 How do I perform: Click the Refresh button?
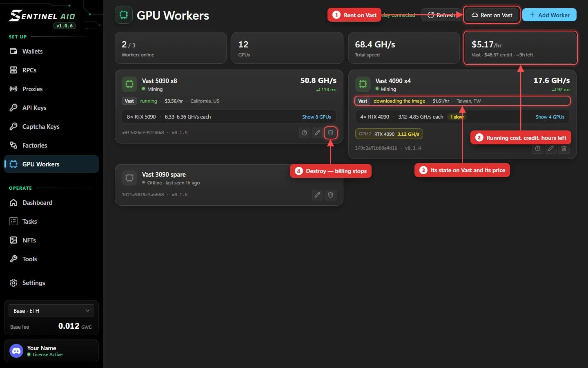(441, 15)
